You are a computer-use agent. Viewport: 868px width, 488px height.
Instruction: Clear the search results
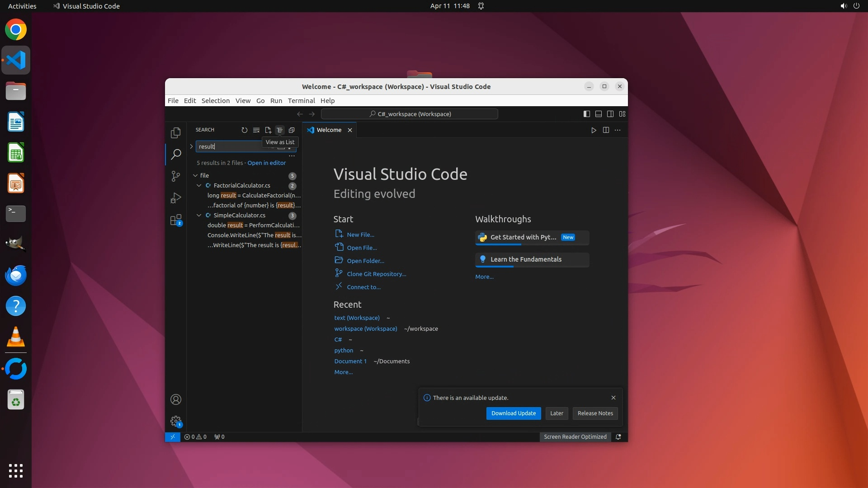(256, 130)
